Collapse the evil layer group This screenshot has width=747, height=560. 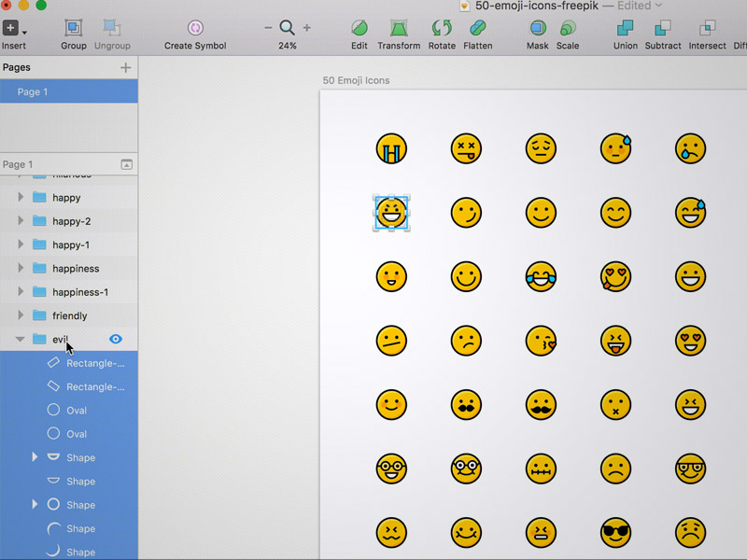coord(20,339)
